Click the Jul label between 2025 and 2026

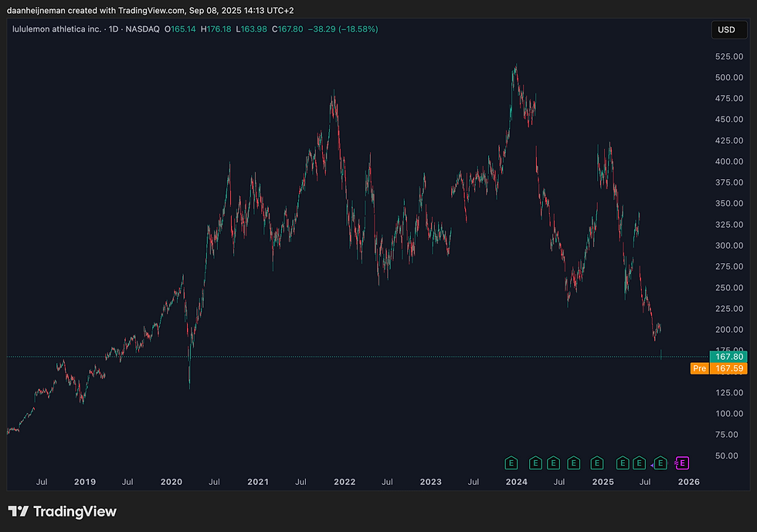pos(645,482)
